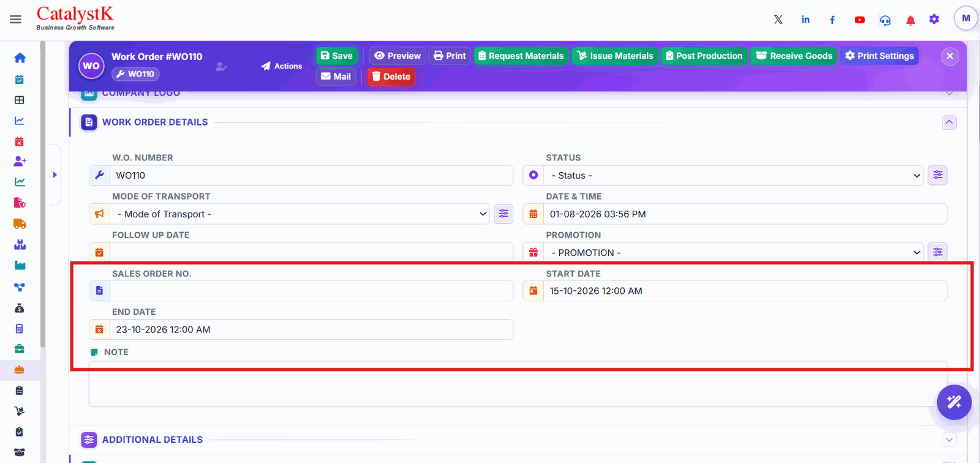Viewport: 980px width, 463px height.
Task: Open Promotion options settings button
Action: click(938, 252)
